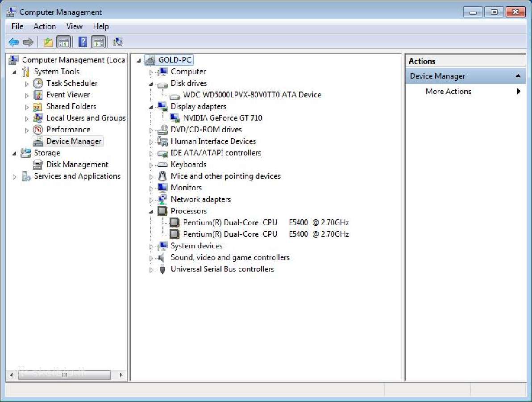The width and height of the screenshot is (532, 402).
Task: Select Device Manager in left tree
Action: click(x=74, y=141)
